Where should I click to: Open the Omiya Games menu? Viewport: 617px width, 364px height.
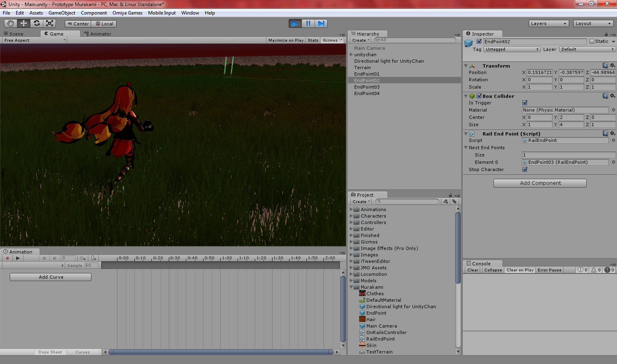click(128, 13)
